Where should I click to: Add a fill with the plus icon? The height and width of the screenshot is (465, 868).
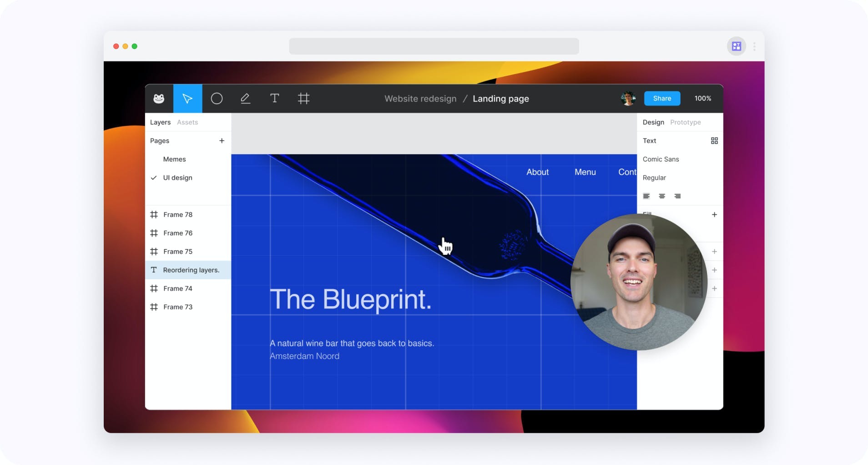pyautogui.click(x=714, y=215)
